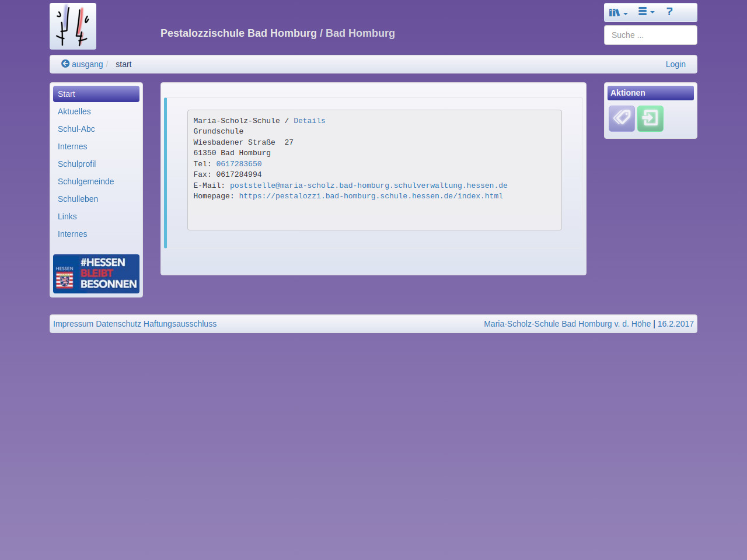
Task: Go to Schul-Abc page
Action: pos(76,129)
